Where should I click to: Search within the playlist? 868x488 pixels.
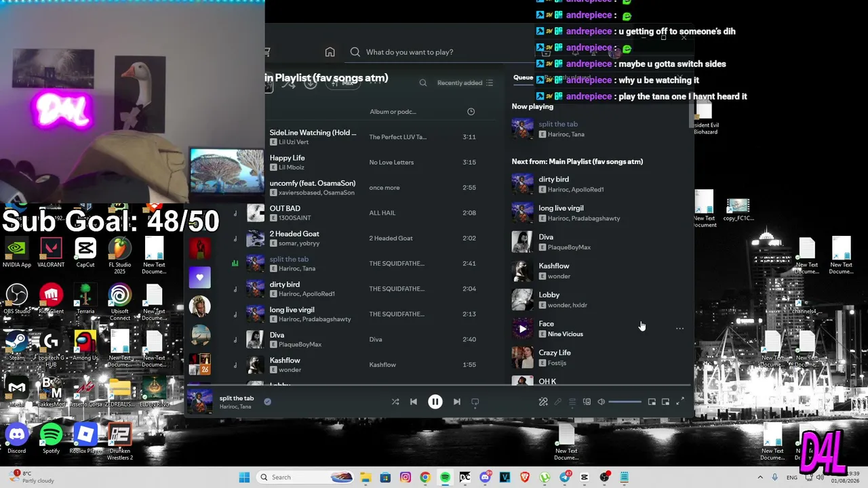(423, 83)
